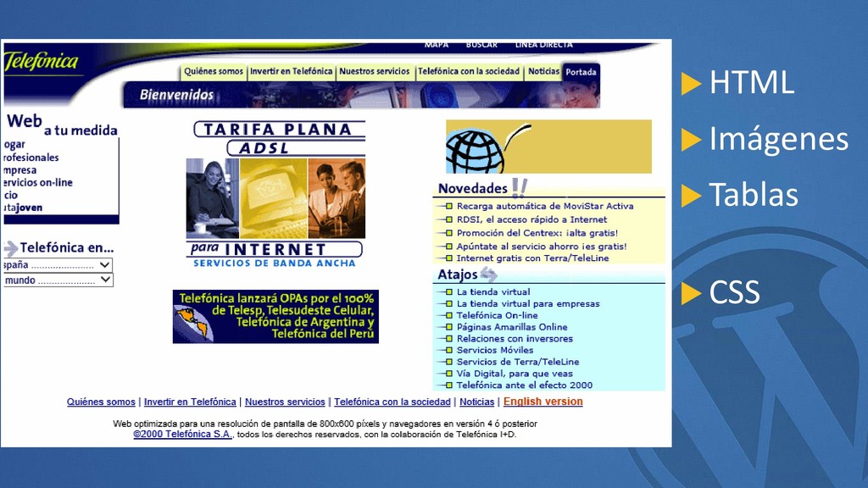This screenshot has width=868, height=488.
Task: Open Recarga automática de MoviStar Activa
Action: tap(545, 206)
